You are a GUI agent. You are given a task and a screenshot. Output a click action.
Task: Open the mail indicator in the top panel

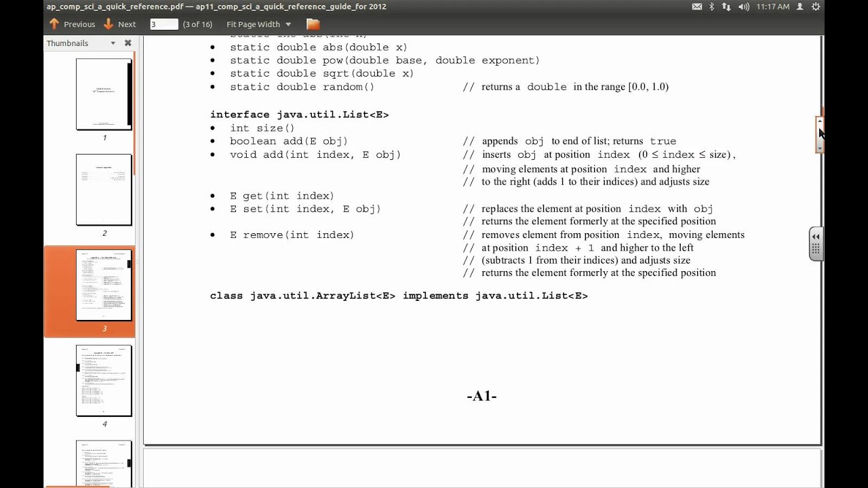(x=697, y=7)
